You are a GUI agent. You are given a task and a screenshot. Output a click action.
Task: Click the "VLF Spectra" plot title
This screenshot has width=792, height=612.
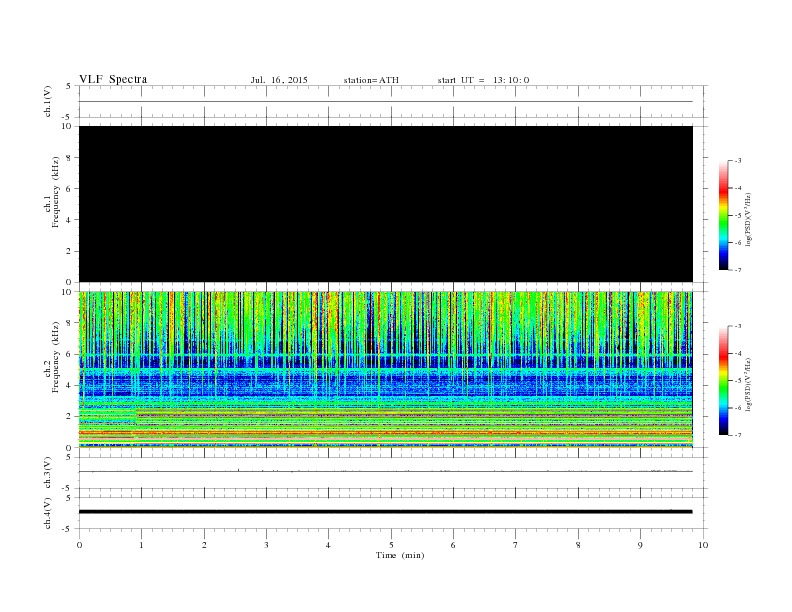click(113, 79)
